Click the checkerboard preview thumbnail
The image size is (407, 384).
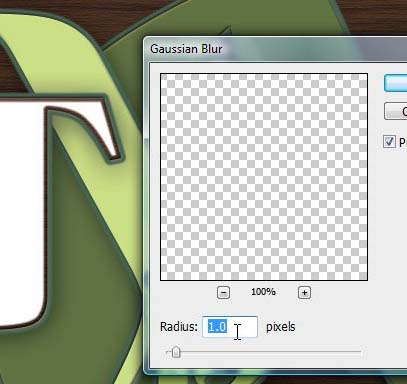(x=264, y=177)
